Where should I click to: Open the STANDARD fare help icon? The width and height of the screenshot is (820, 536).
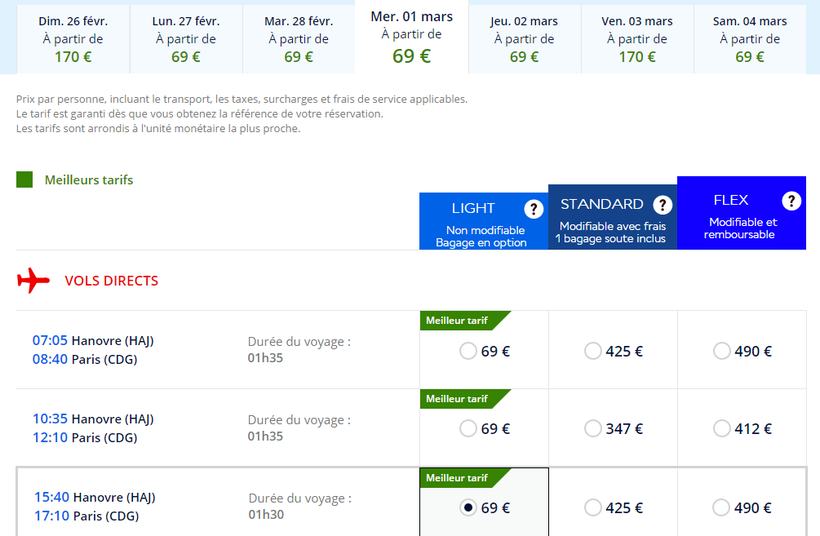pyautogui.click(x=662, y=205)
